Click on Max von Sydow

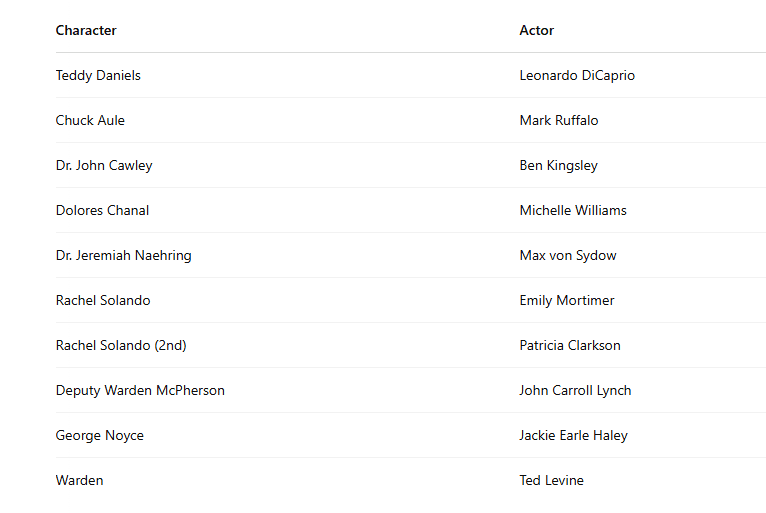pos(568,255)
